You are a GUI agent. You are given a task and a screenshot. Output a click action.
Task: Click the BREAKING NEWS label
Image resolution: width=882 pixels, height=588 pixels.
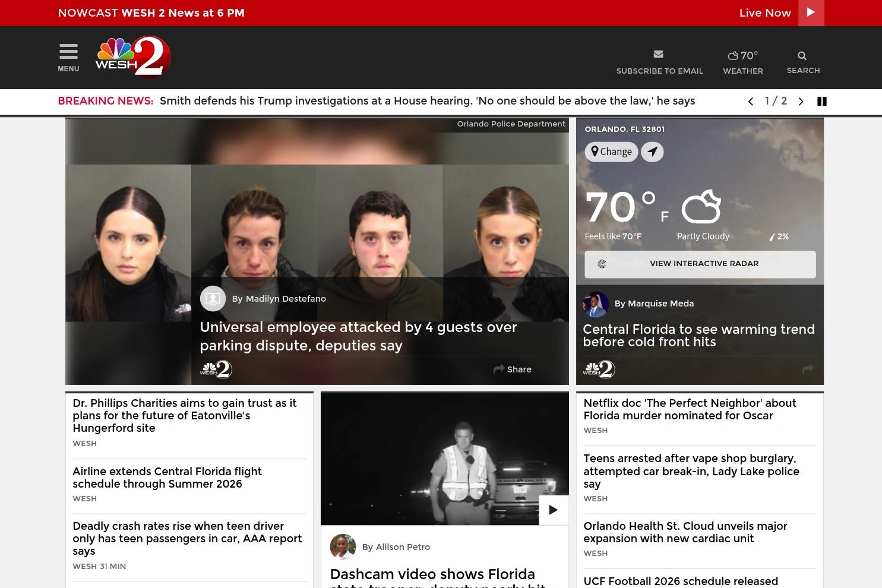105,101
